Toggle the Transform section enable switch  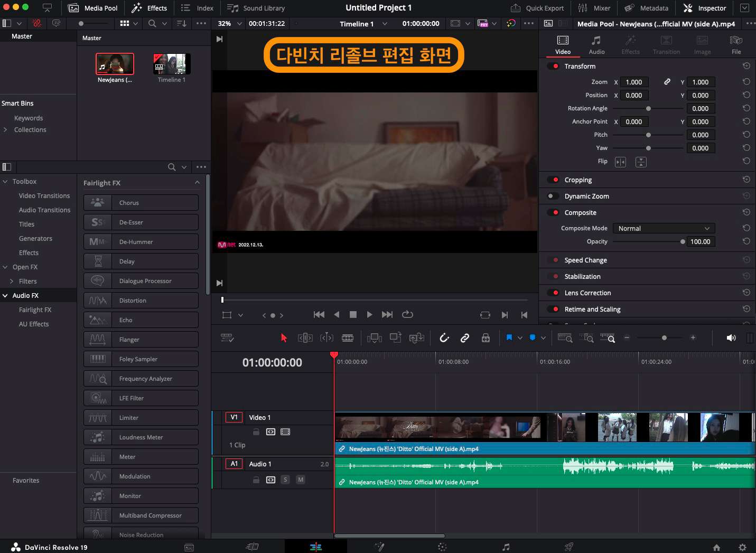(x=553, y=66)
